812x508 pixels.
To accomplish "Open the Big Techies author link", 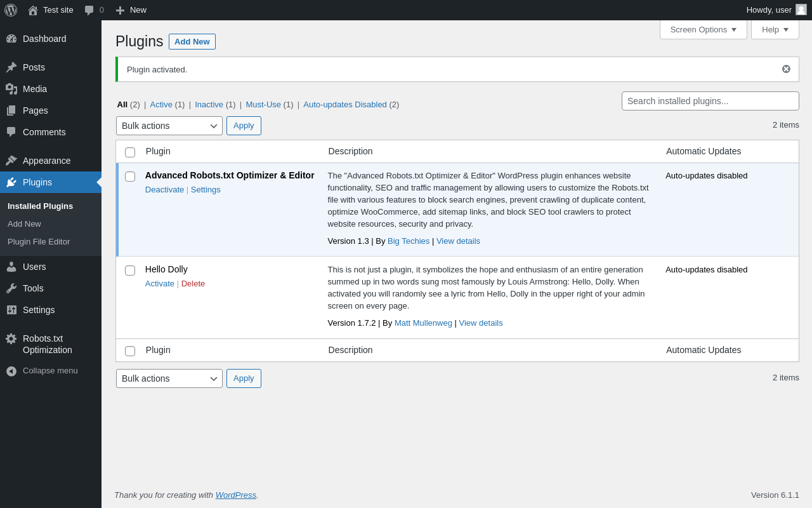I will tap(409, 241).
